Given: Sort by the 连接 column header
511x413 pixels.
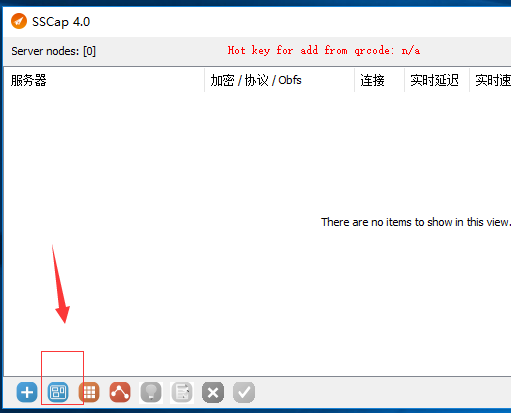Looking at the screenshot, I should tap(379, 80).
